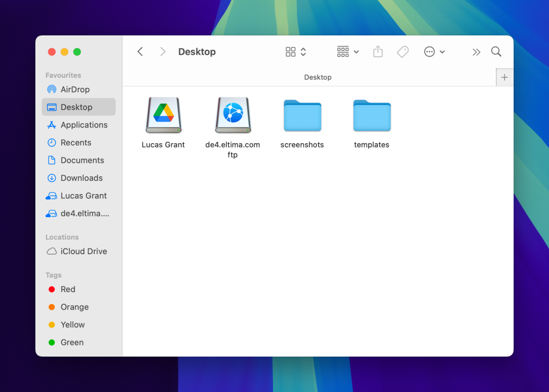Screen dimensions: 549x392
Task: Click the Tags toolbar icon
Action: (x=403, y=51)
